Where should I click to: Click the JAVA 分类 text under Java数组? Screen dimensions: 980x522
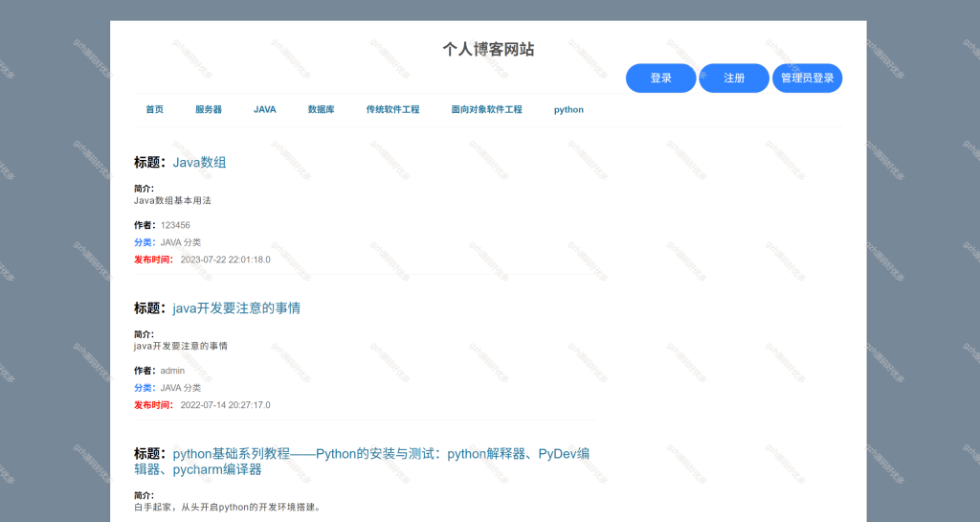click(x=181, y=242)
